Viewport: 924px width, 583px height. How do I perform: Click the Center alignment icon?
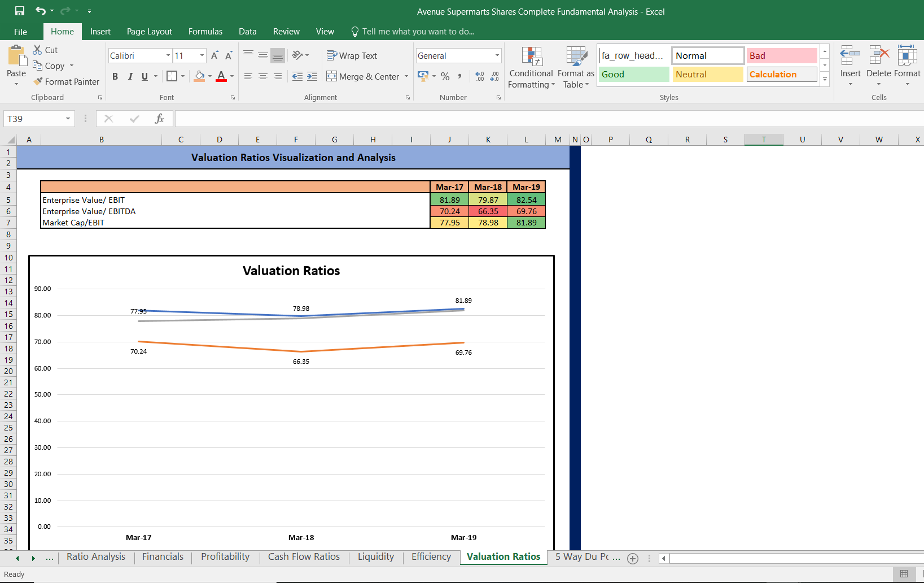click(263, 76)
